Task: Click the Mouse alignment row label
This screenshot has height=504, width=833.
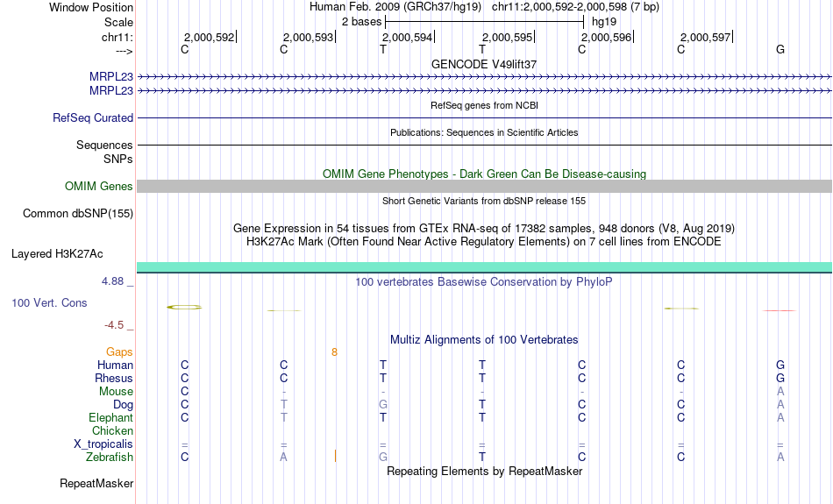Action: pyautogui.click(x=116, y=392)
